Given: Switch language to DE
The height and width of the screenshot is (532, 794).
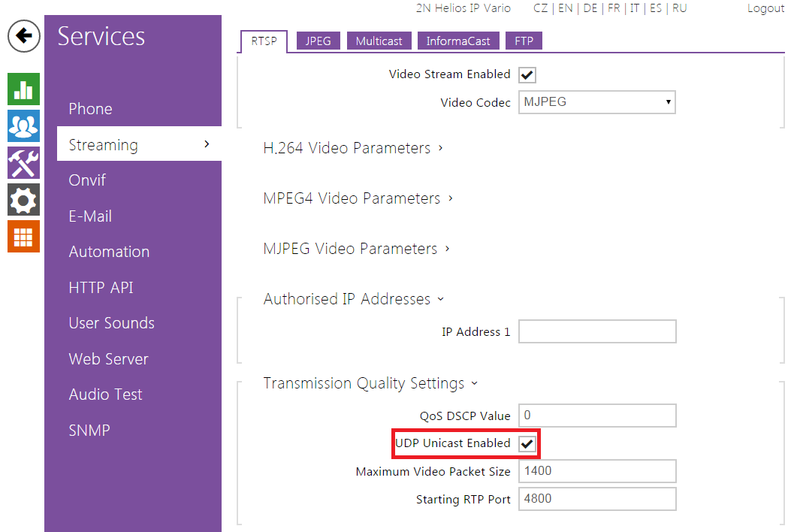Looking at the screenshot, I should (590, 8).
